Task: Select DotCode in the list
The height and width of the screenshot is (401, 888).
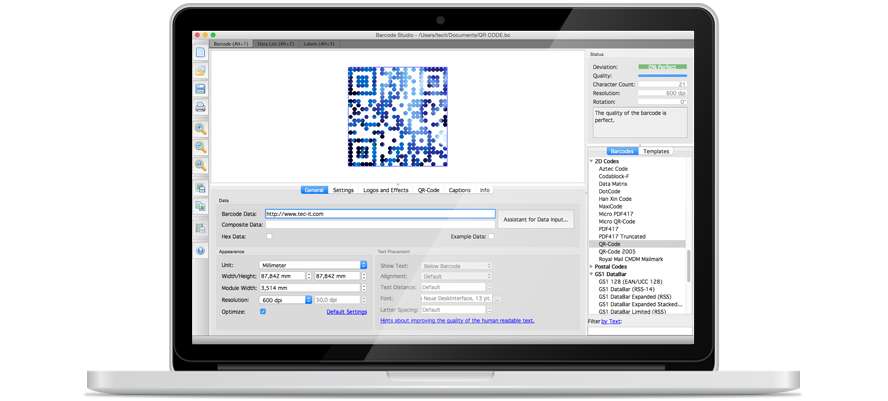Action: (x=609, y=191)
